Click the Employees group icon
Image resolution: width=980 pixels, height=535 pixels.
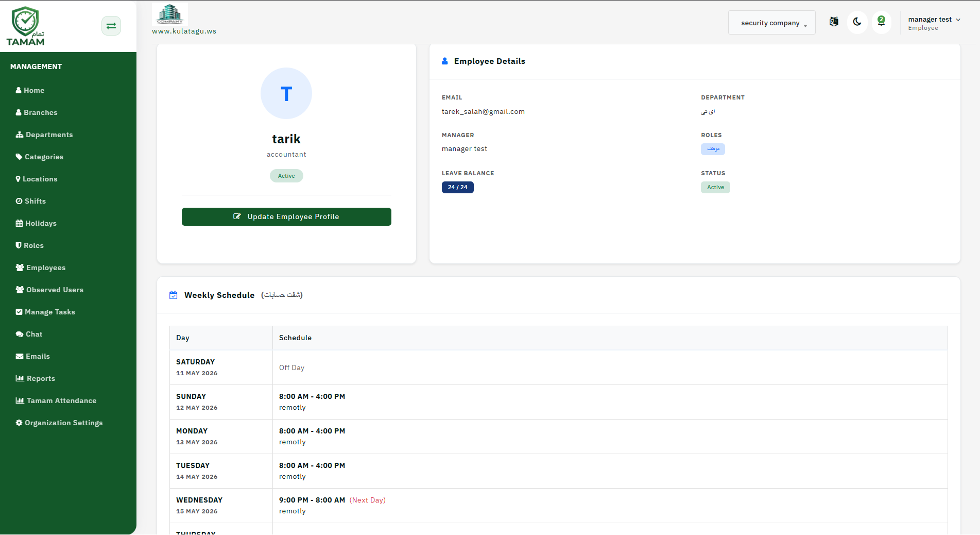20,267
